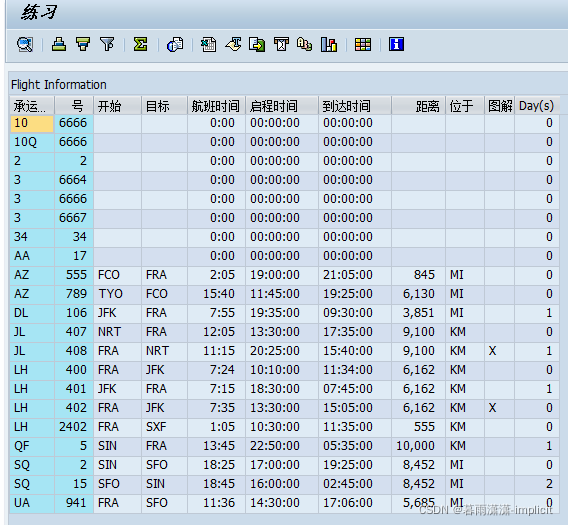Select carrier cell DL
The width and height of the screenshot is (568, 525).
(32, 313)
